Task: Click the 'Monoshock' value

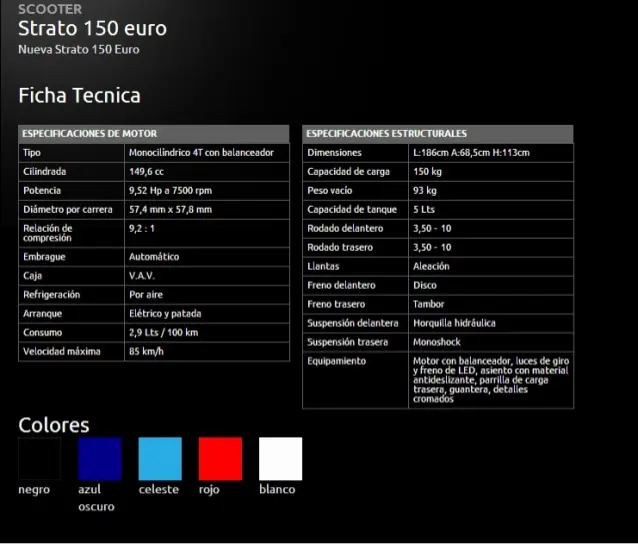Action: [437, 342]
